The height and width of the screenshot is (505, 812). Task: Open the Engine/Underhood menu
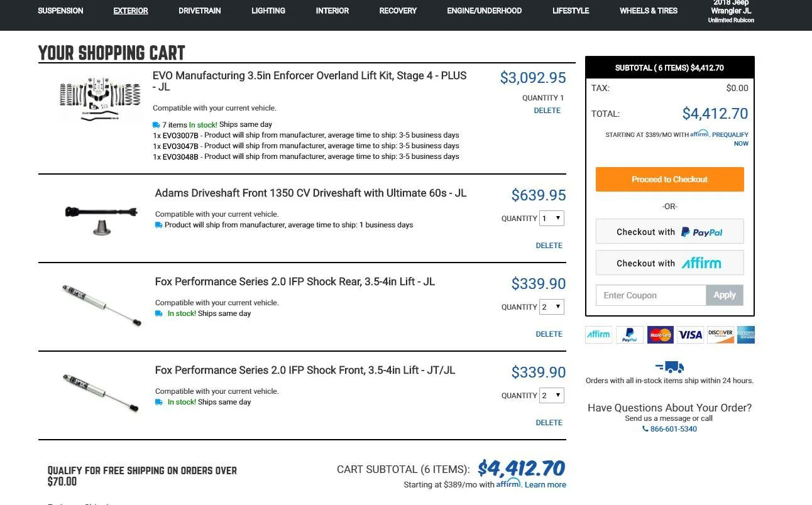click(x=485, y=11)
